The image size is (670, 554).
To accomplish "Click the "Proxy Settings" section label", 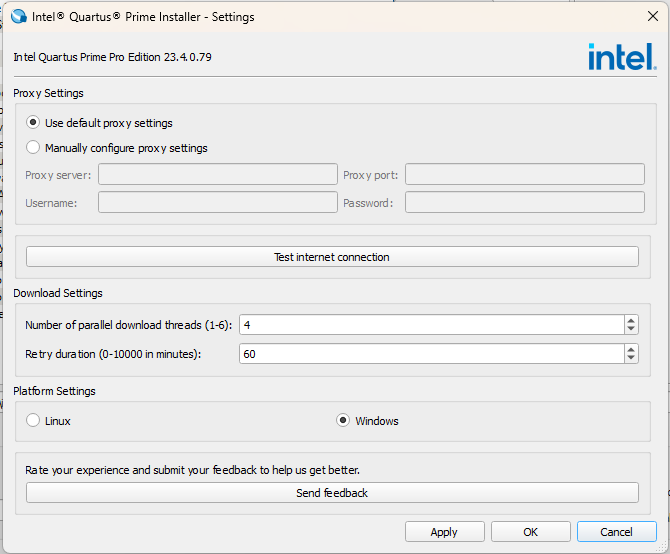I will click(48, 93).
